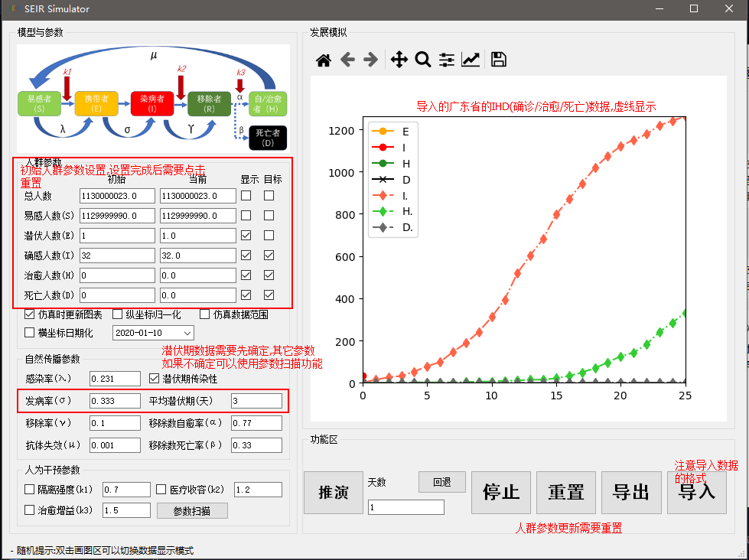Screen dimensions: 749x560
Task: Click the 停止 button
Action: tap(501, 492)
